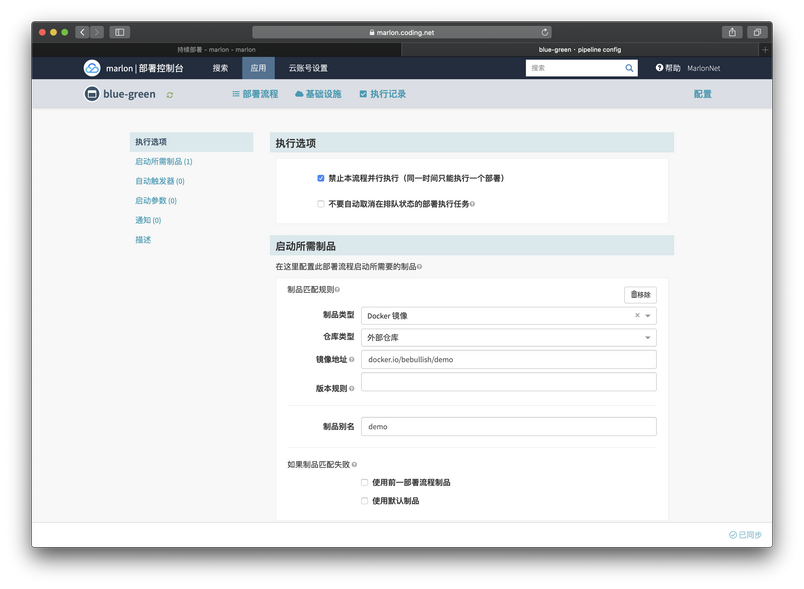The height and width of the screenshot is (589, 804).
Task: Click the refresh icon next to blue-green
Action: tap(170, 95)
